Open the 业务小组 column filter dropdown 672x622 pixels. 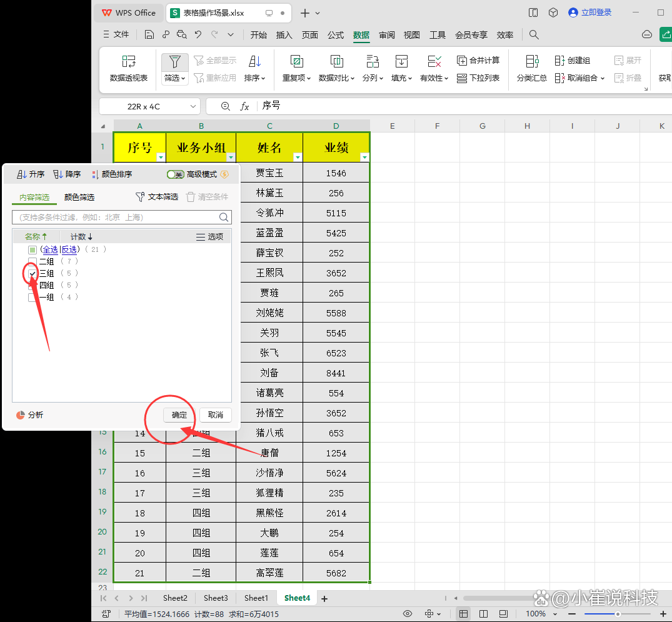tap(231, 158)
